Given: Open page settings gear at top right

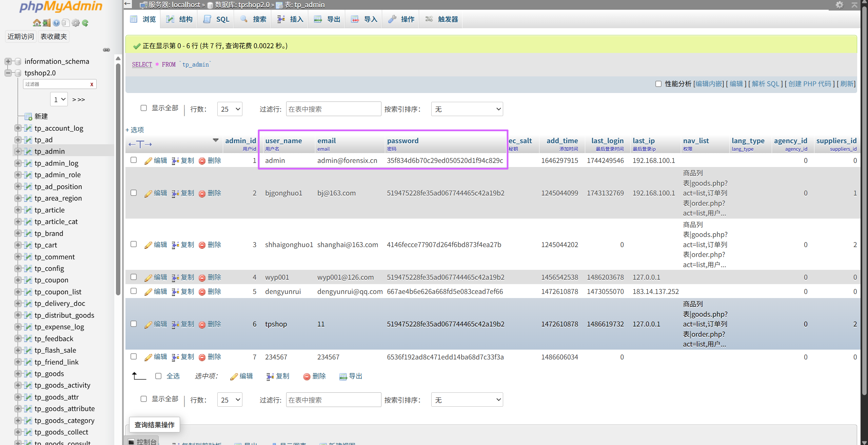Looking at the screenshot, I should click(x=840, y=5).
